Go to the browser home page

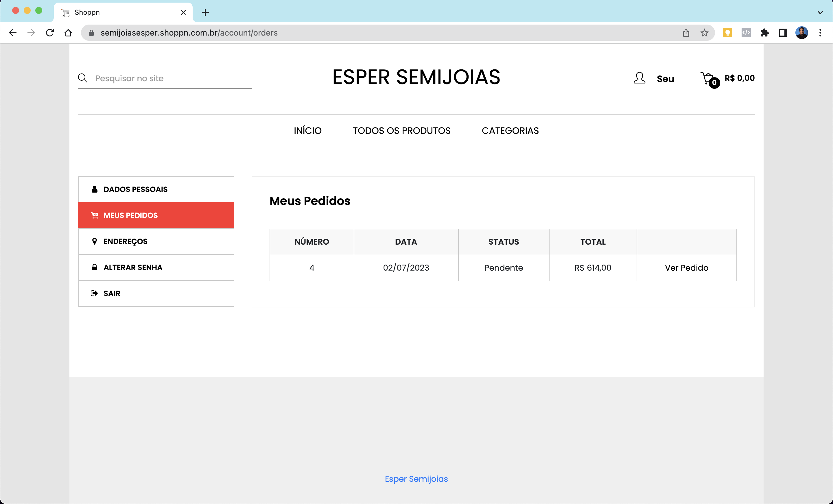[68, 33]
